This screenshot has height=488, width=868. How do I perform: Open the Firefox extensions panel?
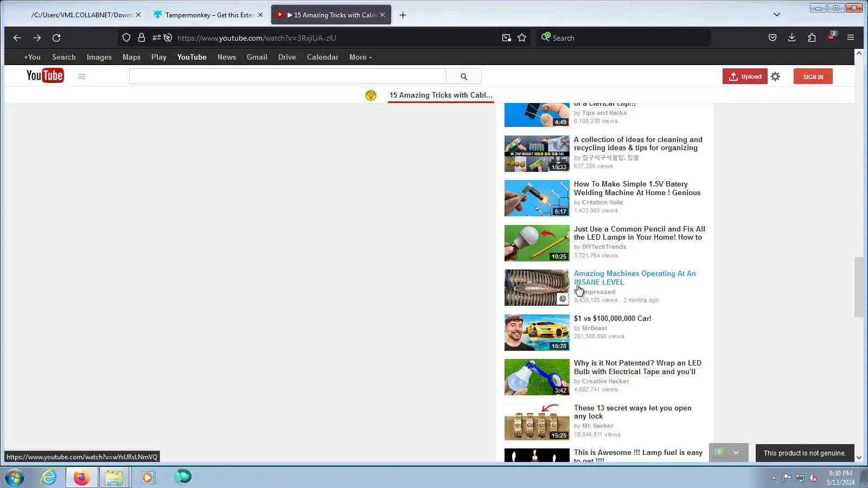812,38
